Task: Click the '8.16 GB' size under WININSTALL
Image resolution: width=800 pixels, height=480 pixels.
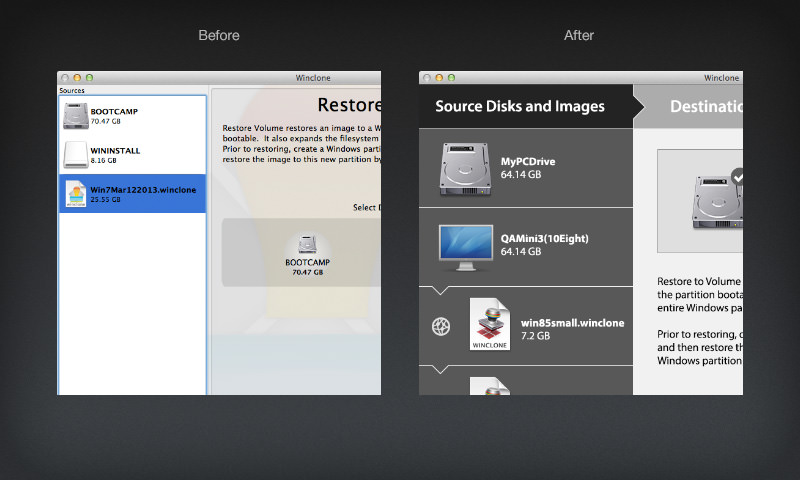Action: coord(104,160)
